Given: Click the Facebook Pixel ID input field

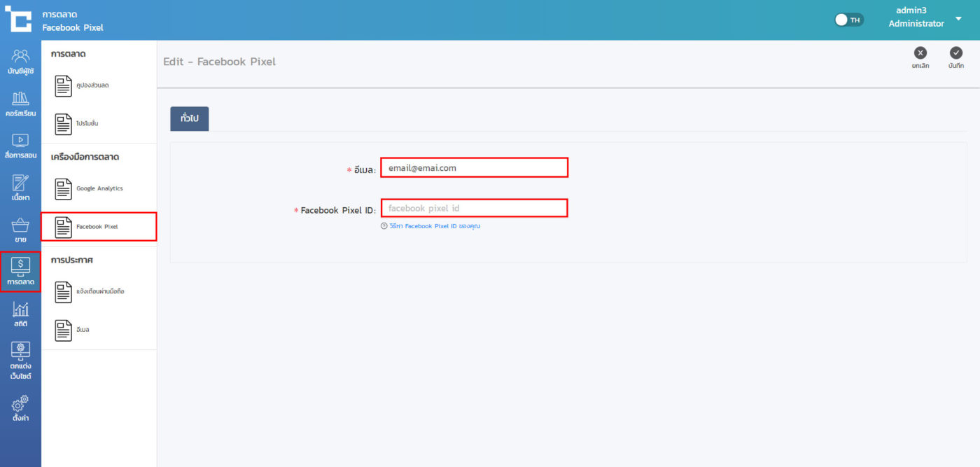Looking at the screenshot, I should 474,208.
